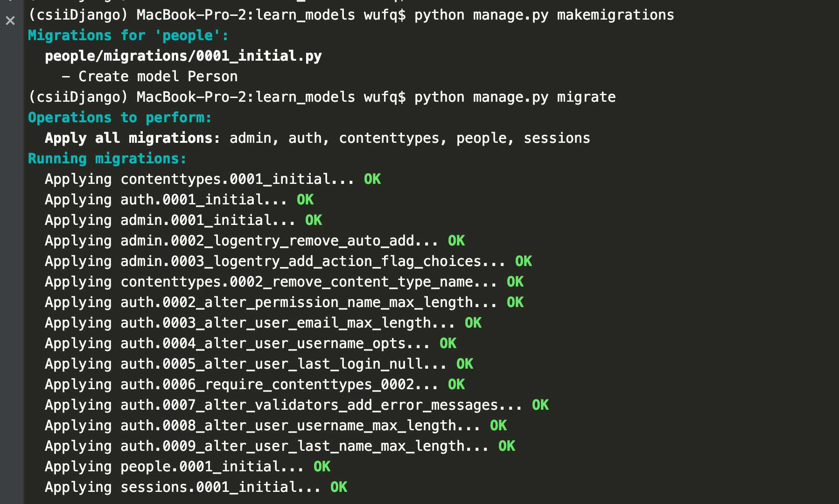This screenshot has width=839, height=504.
Task: Click the contenttypes.0002_remove_content_type_name line
Action: (x=284, y=282)
